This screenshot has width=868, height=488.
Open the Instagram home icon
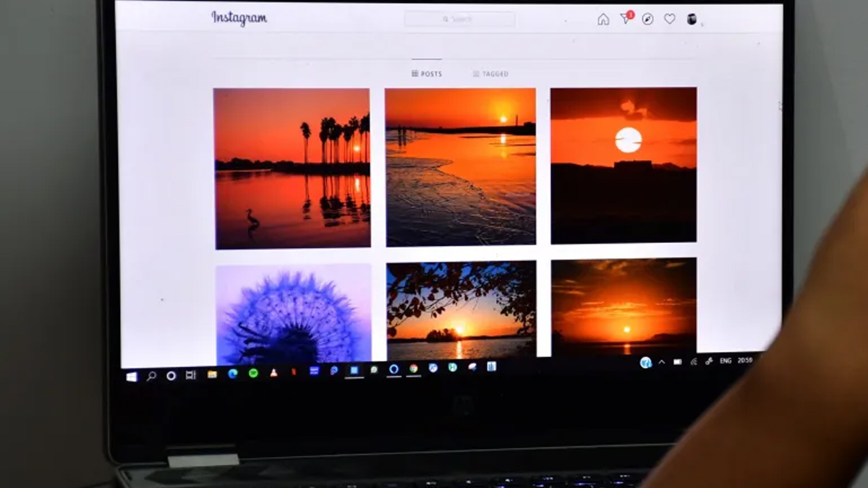coord(603,20)
